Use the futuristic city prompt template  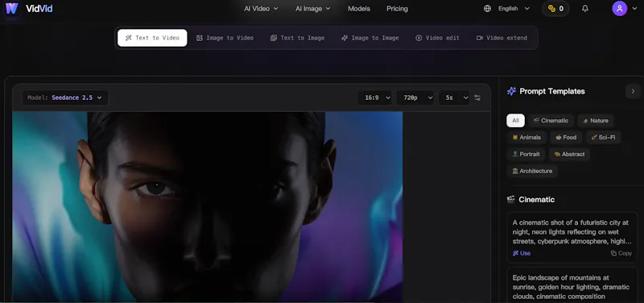pos(521,253)
